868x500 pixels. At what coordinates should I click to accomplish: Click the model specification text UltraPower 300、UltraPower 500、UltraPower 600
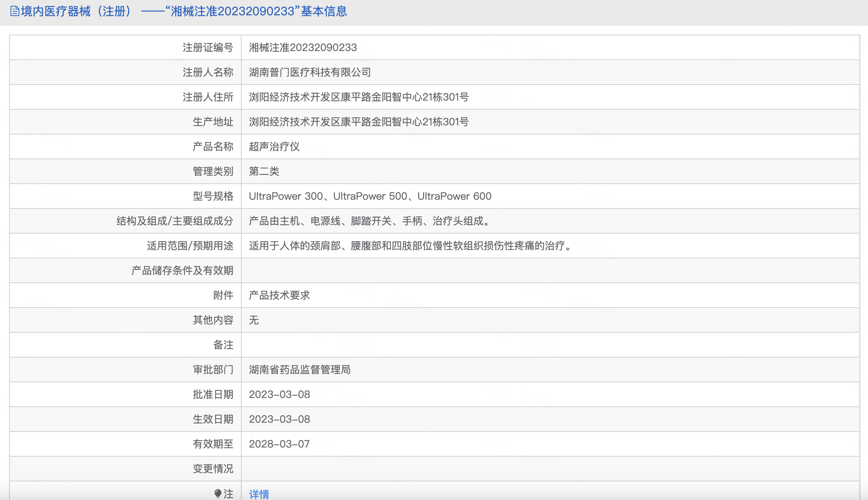(x=370, y=196)
